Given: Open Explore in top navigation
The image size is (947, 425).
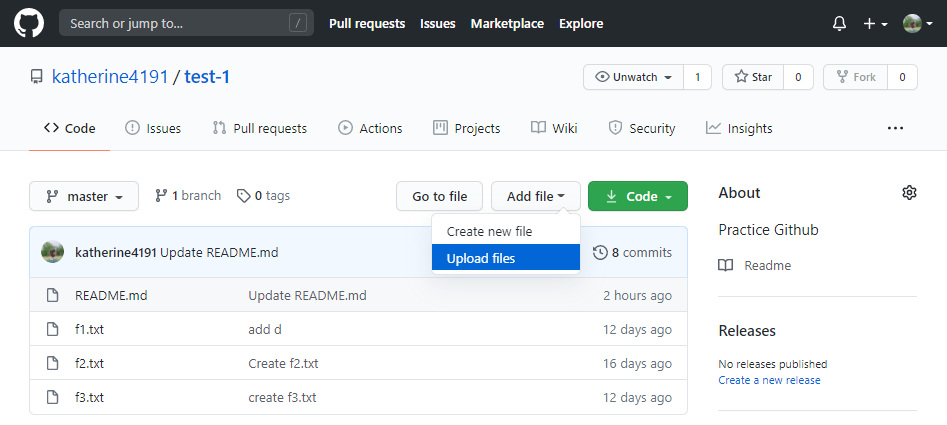Looking at the screenshot, I should tap(580, 24).
